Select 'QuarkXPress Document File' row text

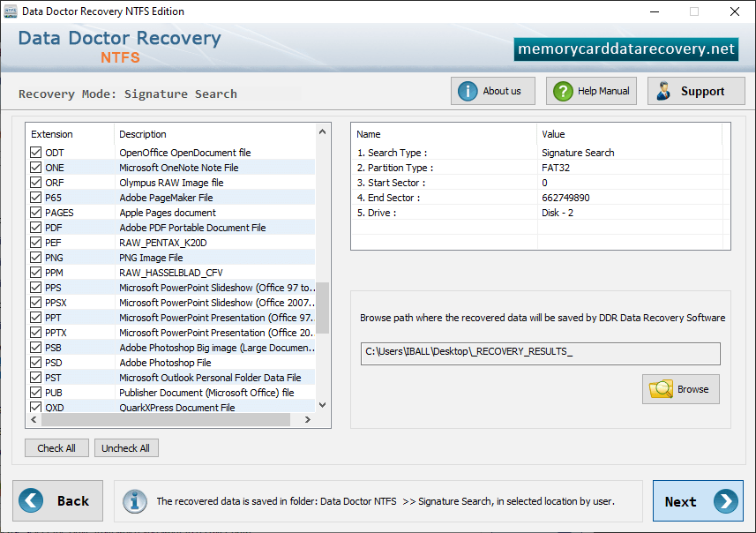(x=177, y=407)
